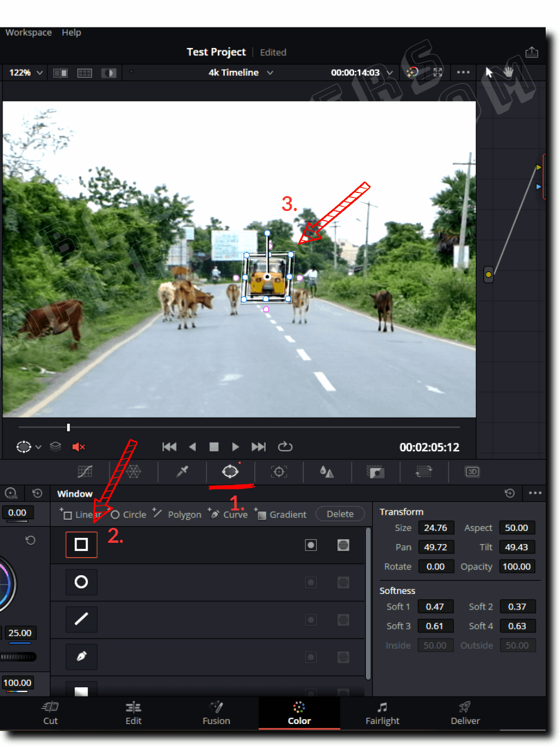
Task: Click the Delete window button
Action: [x=340, y=514]
